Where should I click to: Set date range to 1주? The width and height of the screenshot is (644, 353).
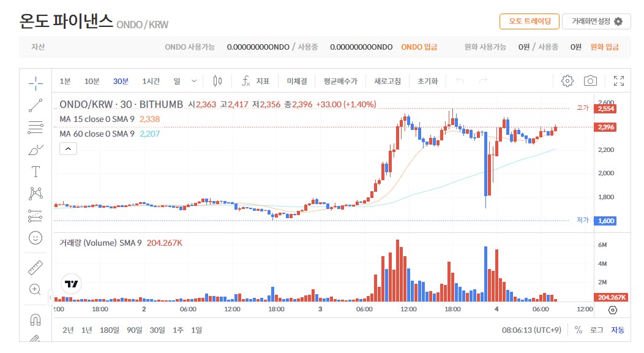click(x=178, y=330)
